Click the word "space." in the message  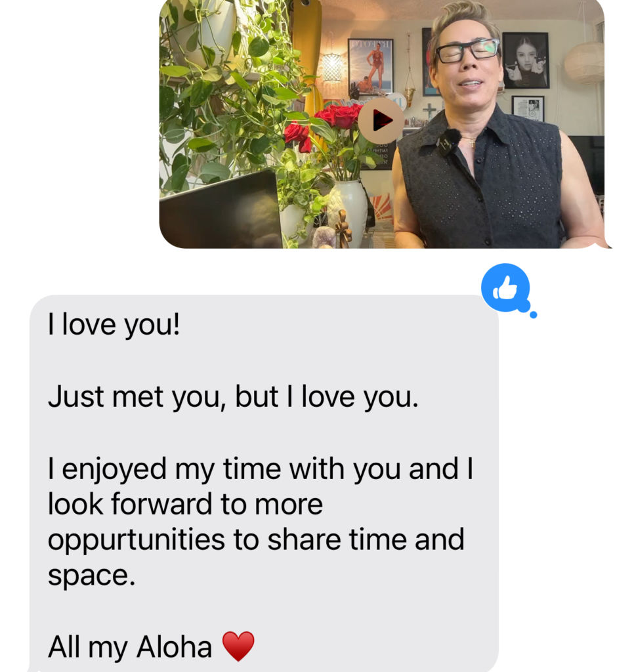[x=91, y=576]
